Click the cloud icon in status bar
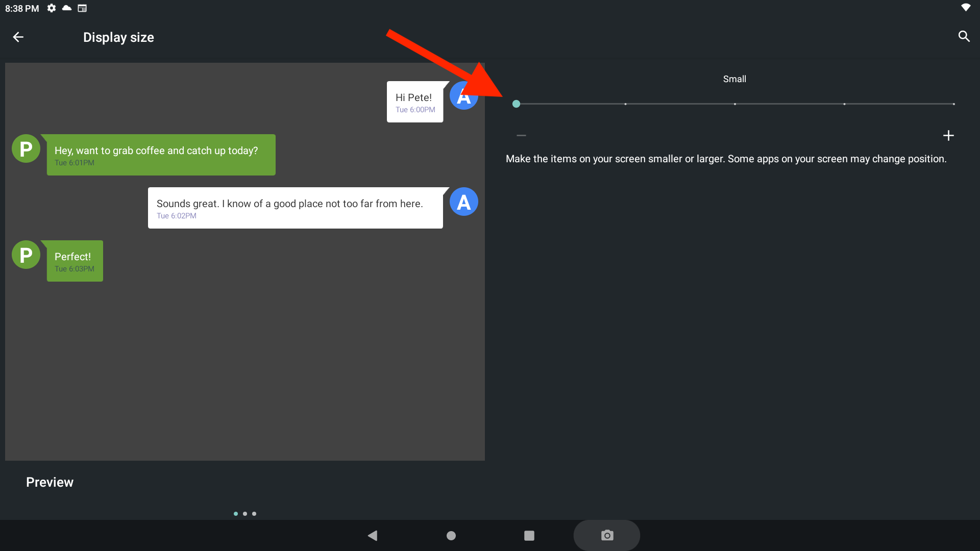The width and height of the screenshot is (980, 551). pyautogui.click(x=67, y=8)
